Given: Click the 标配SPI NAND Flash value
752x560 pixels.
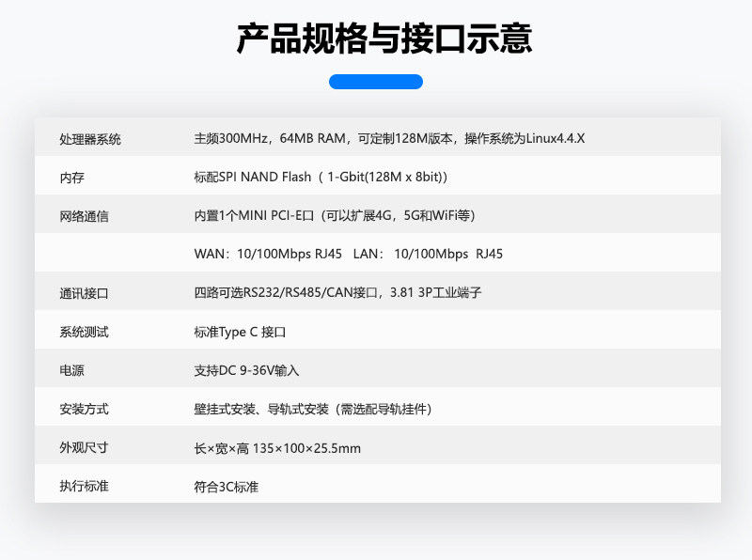Looking at the screenshot, I should point(320,178).
